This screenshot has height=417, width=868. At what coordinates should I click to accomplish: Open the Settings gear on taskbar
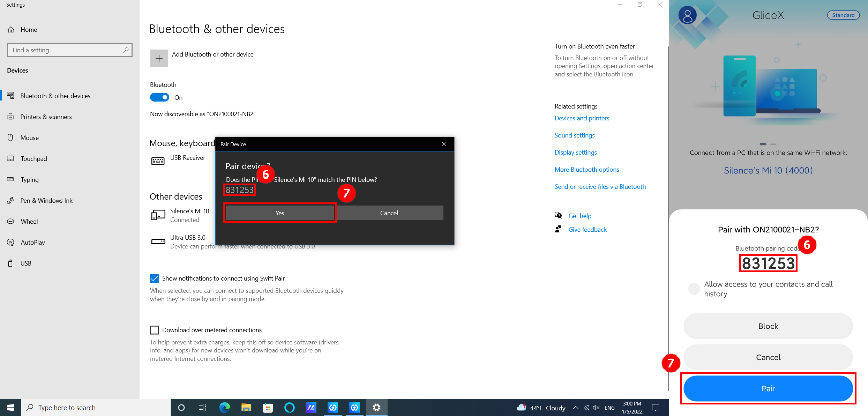point(376,408)
